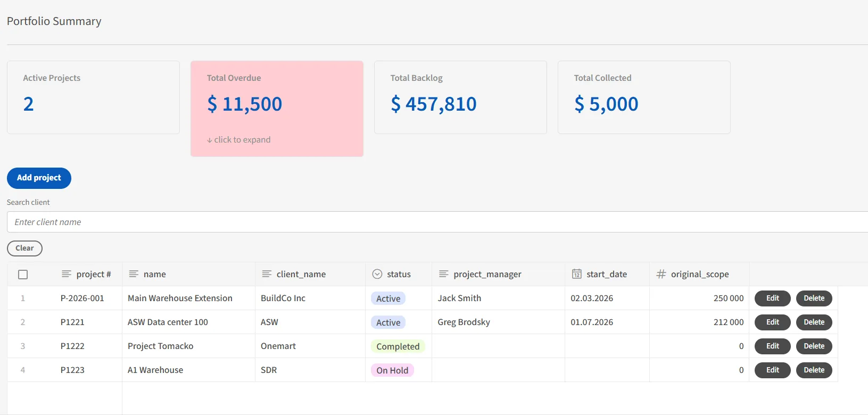Viewport: 868px width, 415px height.
Task: Click the text-type icon beside name header
Action: click(134, 274)
